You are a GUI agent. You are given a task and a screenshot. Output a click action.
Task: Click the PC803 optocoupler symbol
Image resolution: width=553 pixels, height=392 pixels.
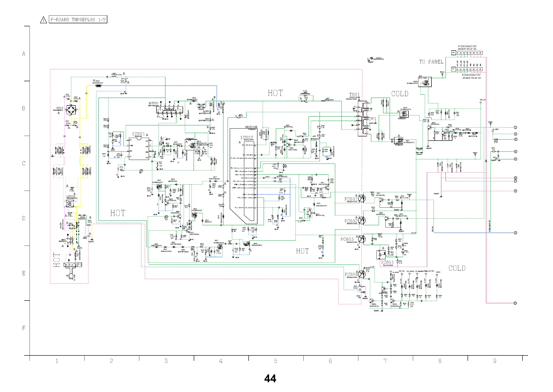[x=362, y=239]
